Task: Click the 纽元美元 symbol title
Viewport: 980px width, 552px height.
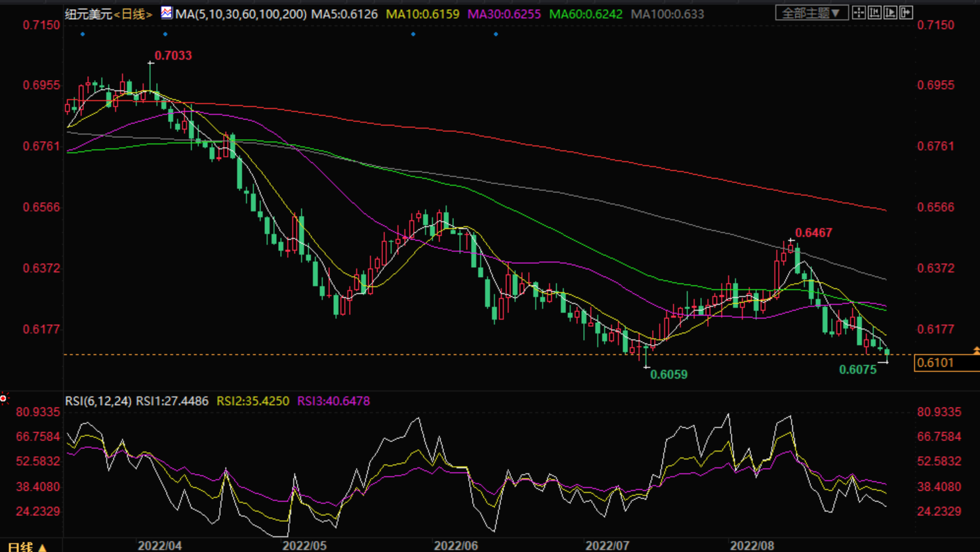Action: tap(89, 14)
